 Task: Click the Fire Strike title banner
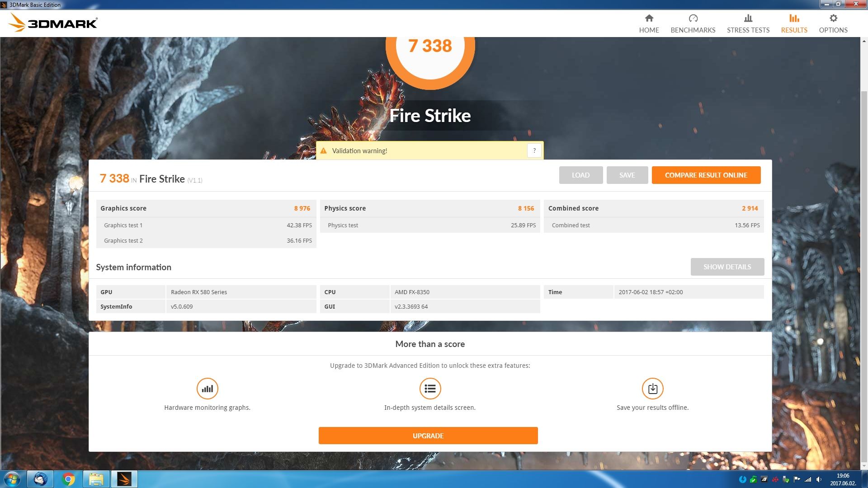430,116
